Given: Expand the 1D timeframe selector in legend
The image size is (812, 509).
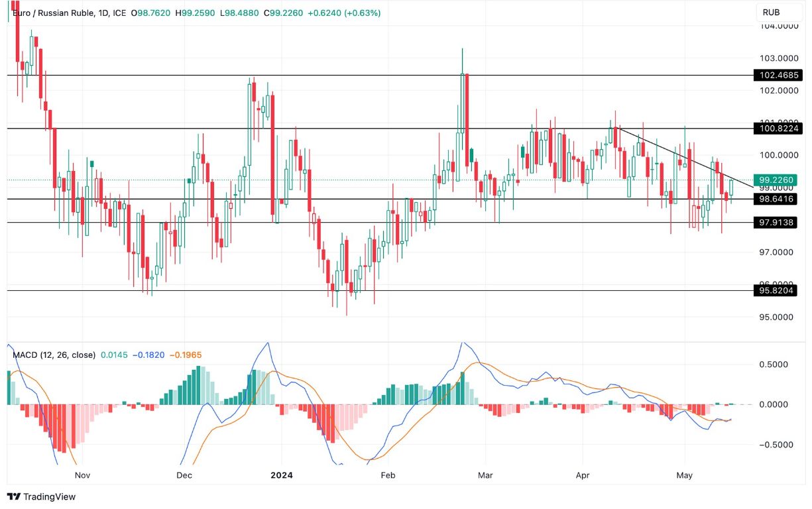Looking at the screenshot, I should coord(101,11).
